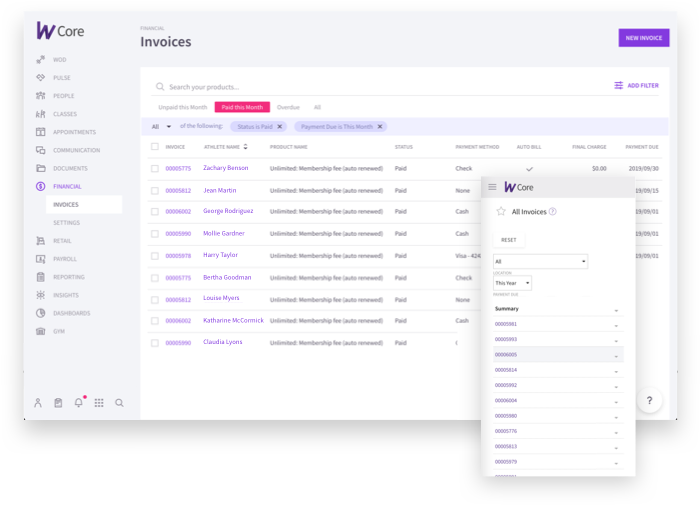
Task: Open the Documents folder icon
Action: (x=41, y=168)
